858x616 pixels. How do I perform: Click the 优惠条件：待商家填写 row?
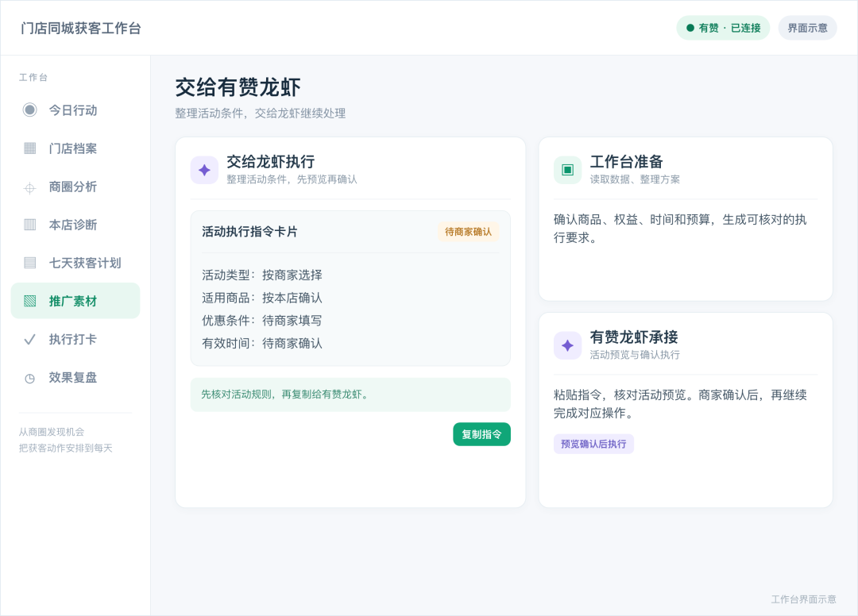pyautogui.click(x=262, y=321)
